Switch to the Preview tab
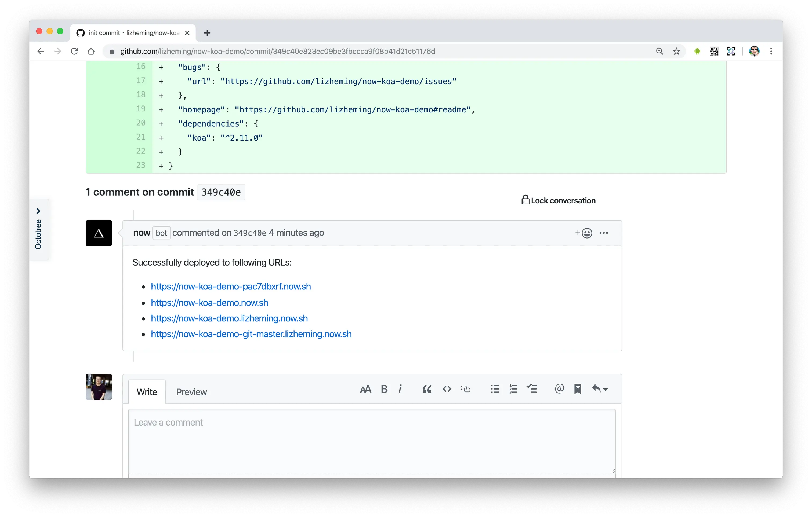 pos(191,392)
